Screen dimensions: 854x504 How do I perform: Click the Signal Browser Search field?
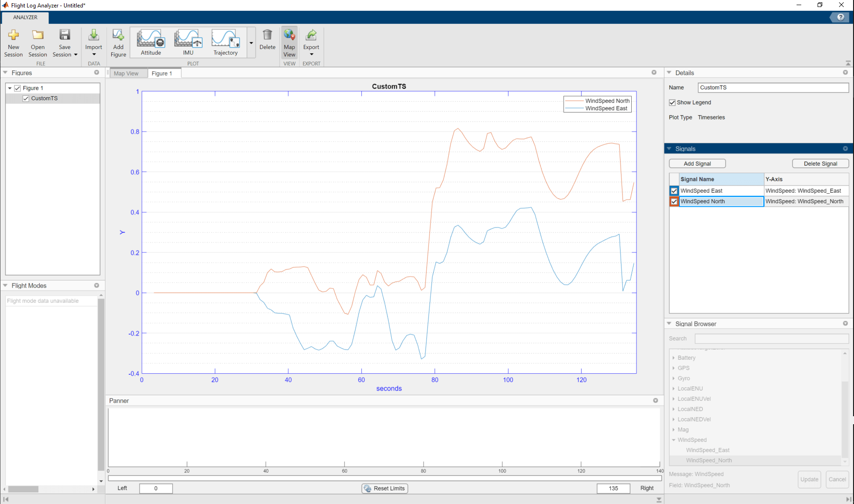[771, 338]
